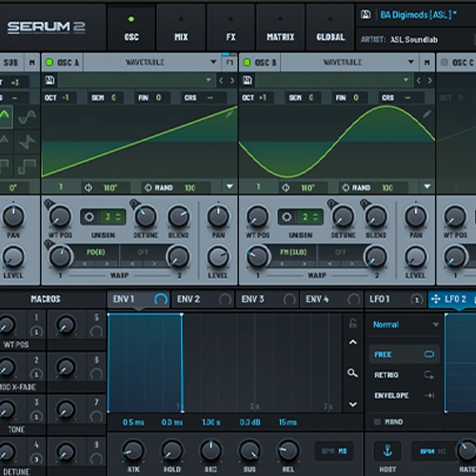
Task: Select the sawtooth sub waveform icon
Action: coord(27,142)
